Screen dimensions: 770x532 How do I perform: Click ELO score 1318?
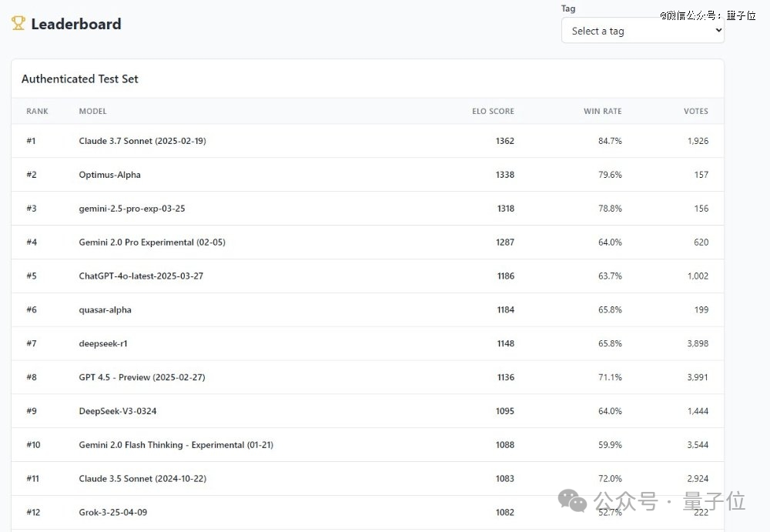click(506, 209)
